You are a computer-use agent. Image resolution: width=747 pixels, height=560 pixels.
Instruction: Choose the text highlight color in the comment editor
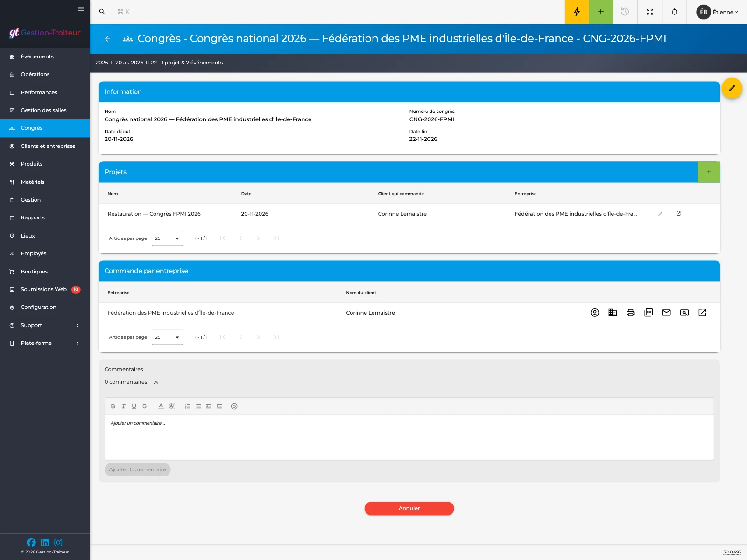(171, 406)
